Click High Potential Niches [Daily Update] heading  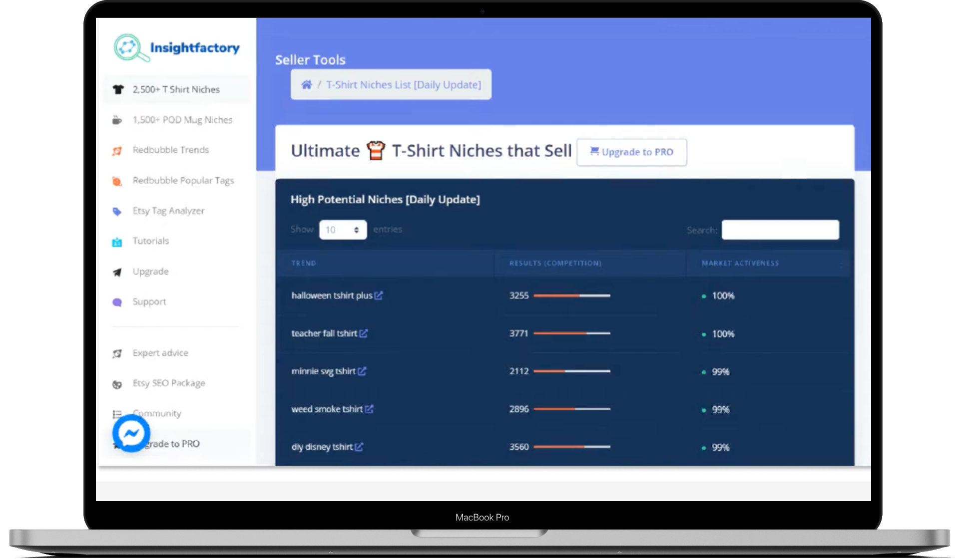pos(385,200)
